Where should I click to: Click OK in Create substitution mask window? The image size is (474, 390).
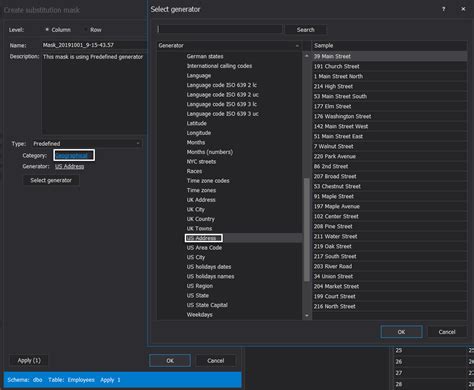[x=170, y=361]
